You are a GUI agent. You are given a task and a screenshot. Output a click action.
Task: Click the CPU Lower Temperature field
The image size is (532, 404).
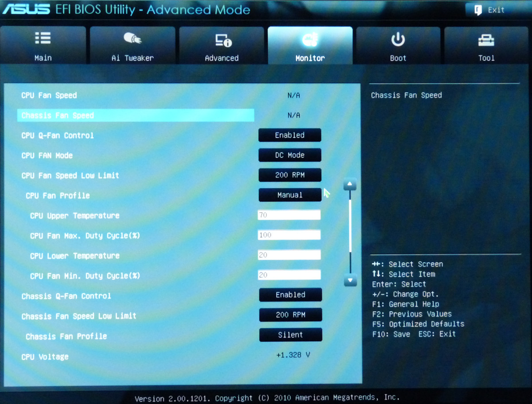tap(289, 255)
